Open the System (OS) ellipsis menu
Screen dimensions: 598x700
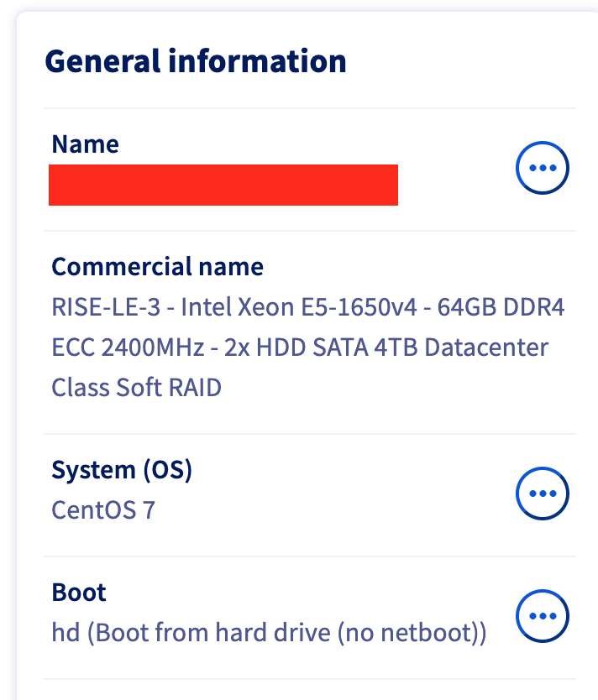542,494
